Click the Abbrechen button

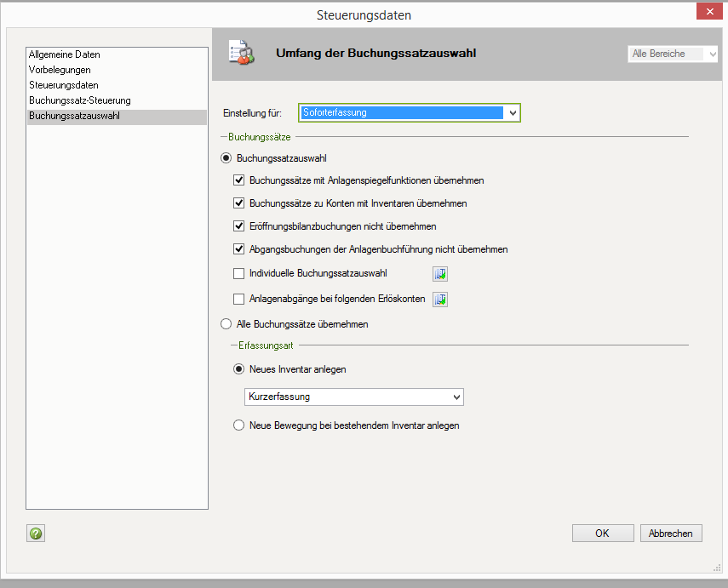point(671,534)
